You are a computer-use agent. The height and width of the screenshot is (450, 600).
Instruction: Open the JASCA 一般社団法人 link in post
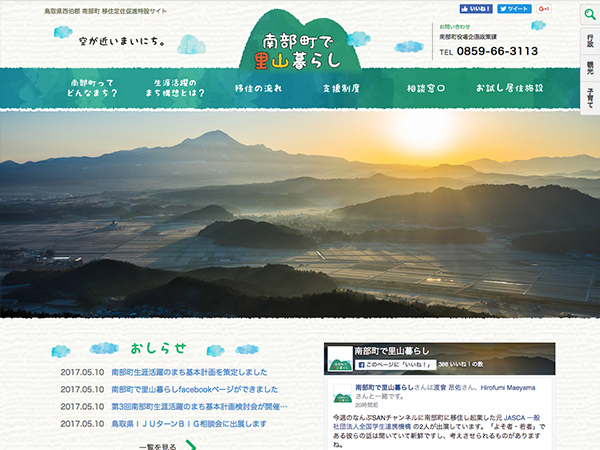(x=436, y=422)
